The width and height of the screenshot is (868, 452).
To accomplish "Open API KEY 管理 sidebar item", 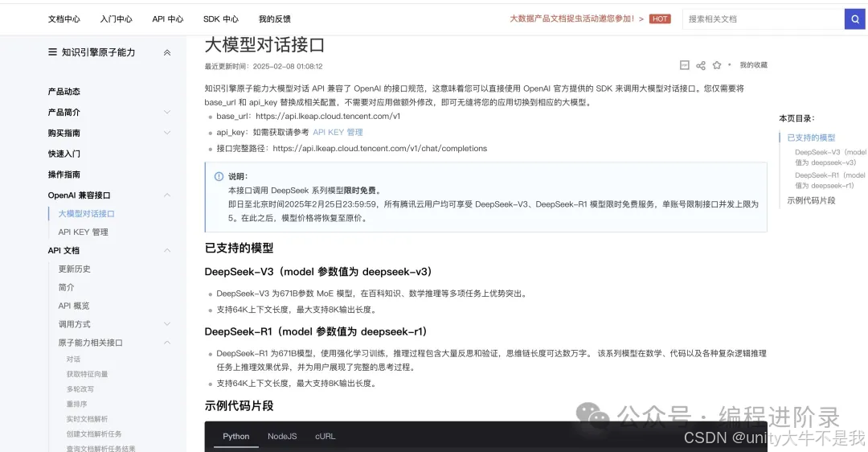I will (83, 232).
